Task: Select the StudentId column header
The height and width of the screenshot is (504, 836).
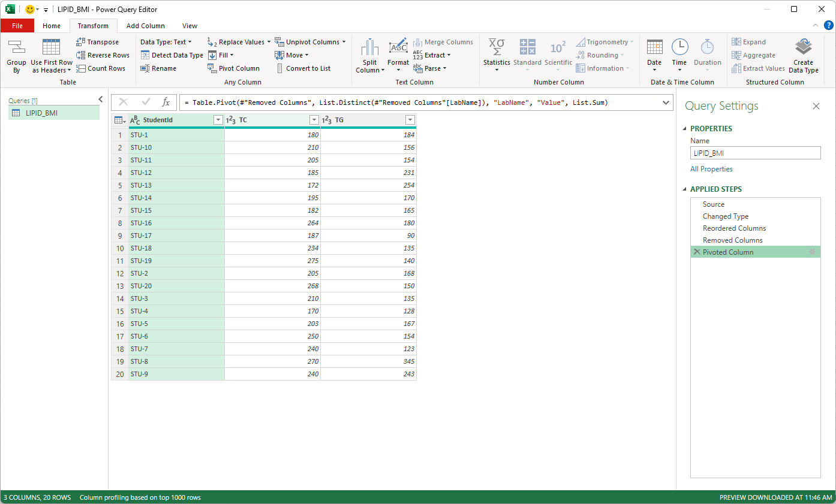Action: point(176,120)
